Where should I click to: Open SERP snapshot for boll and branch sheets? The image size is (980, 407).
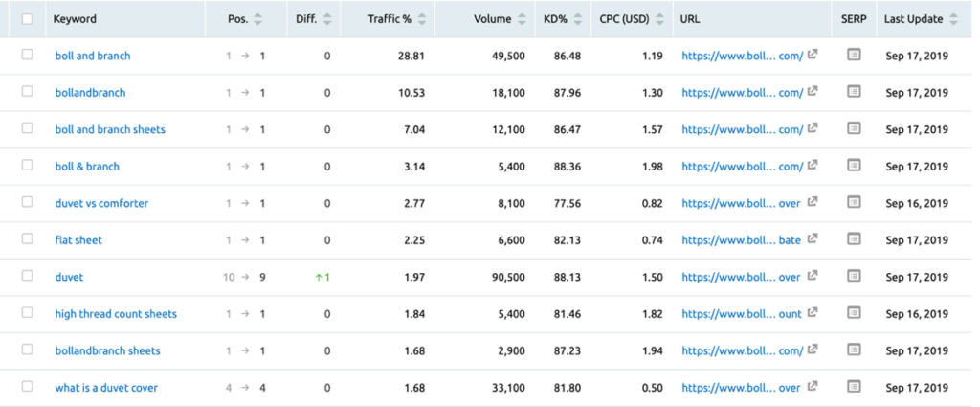point(854,128)
